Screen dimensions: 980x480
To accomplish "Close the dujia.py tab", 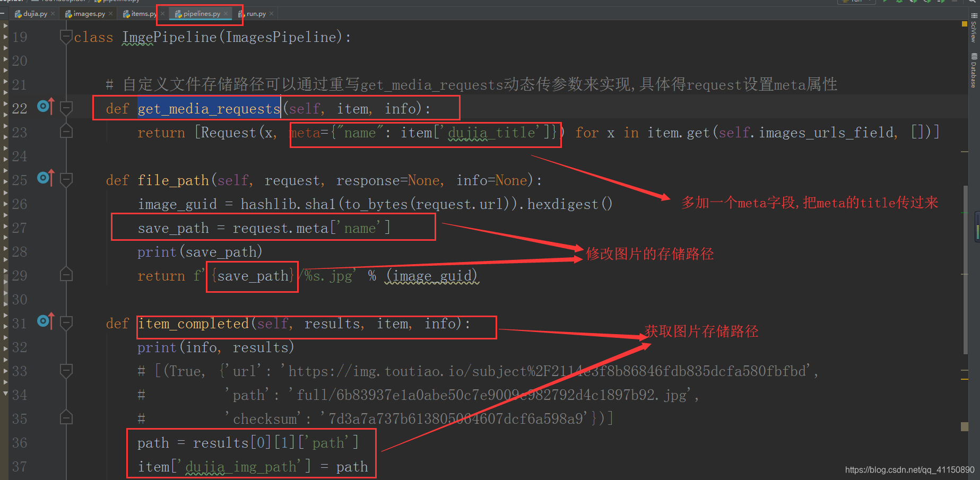I will click(53, 14).
